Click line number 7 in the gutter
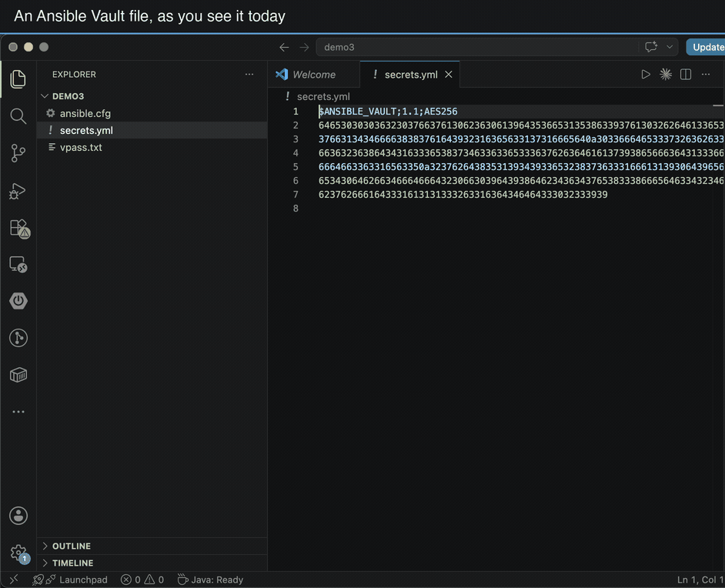Image resolution: width=725 pixels, height=588 pixels. click(296, 195)
